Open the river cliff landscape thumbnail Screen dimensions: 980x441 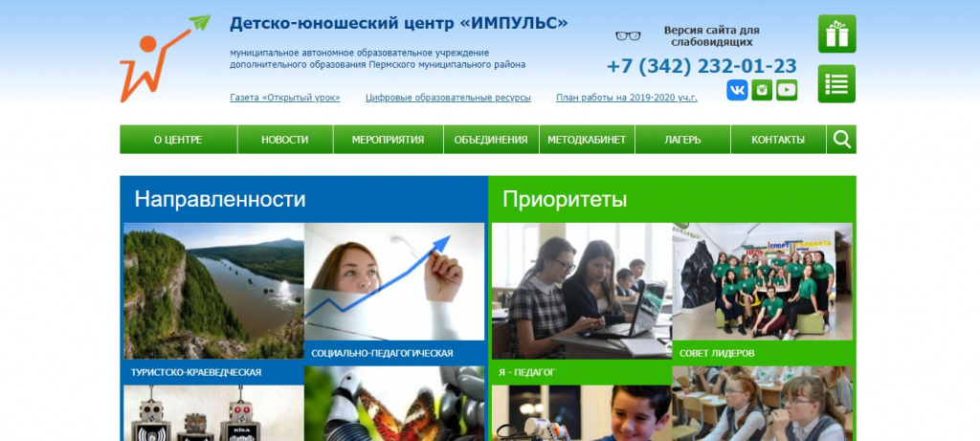(213, 291)
